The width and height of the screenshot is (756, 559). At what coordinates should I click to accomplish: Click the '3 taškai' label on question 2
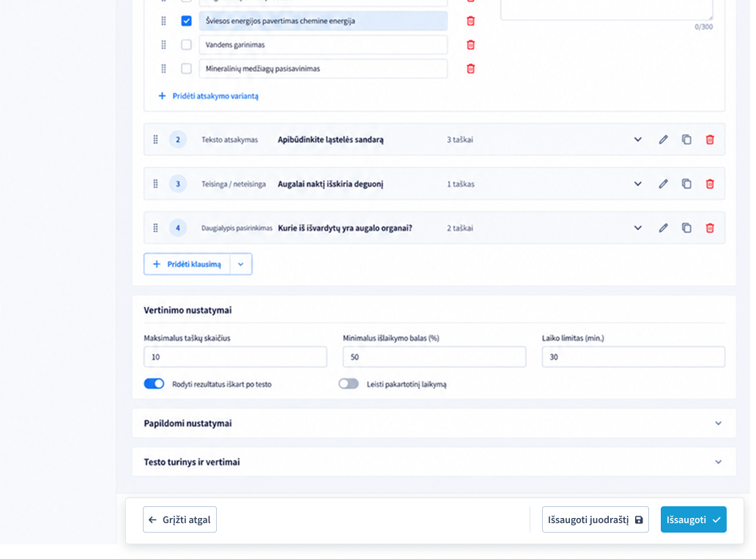pyautogui.click(x=460, y=140)
